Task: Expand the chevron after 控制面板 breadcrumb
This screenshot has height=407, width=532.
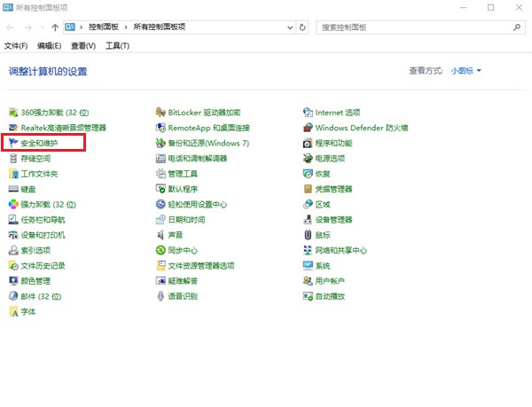Action: (126, 27)
